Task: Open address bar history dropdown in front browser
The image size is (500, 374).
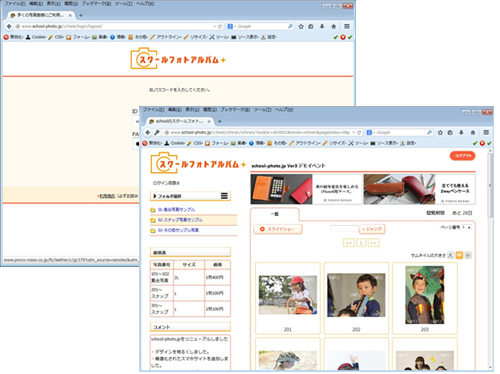Action: tap(354, 133)
